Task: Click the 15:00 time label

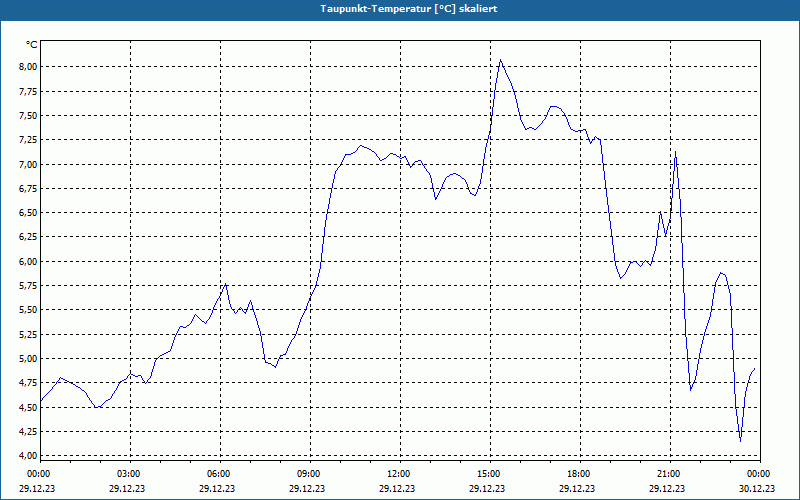Action: click(490, 474)
